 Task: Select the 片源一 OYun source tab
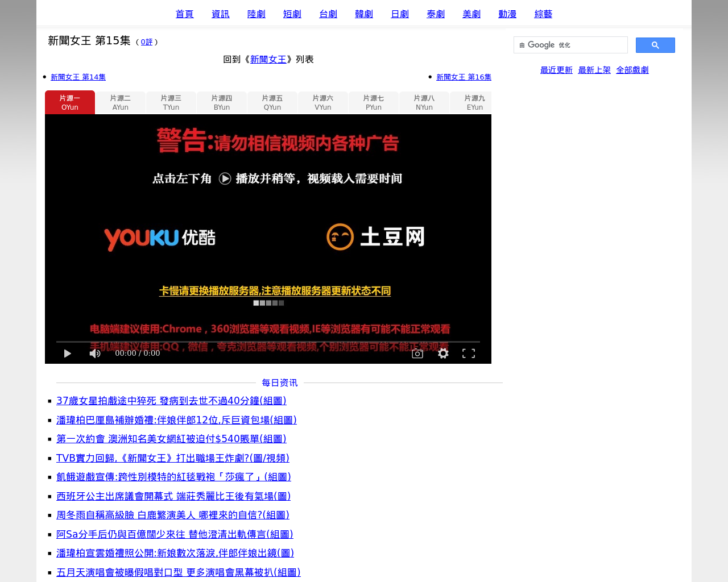pos(70,102)
